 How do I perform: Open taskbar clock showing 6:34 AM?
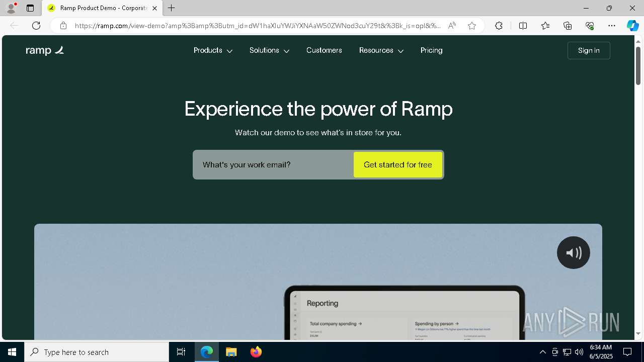pos(601,352)
